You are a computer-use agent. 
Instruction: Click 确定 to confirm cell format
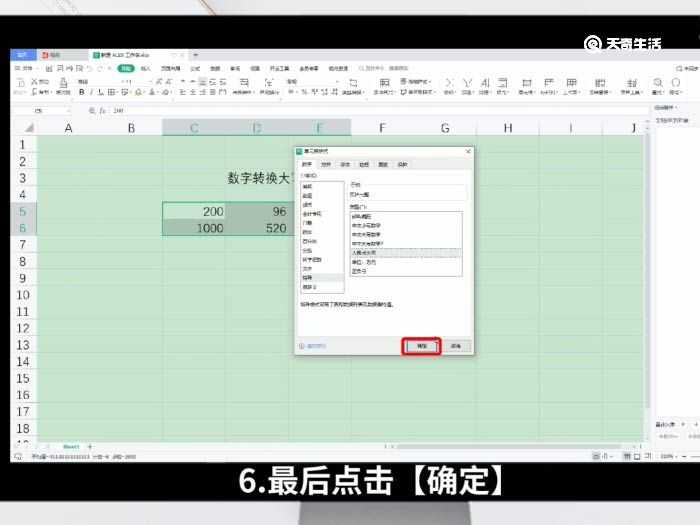coord(422,346)
